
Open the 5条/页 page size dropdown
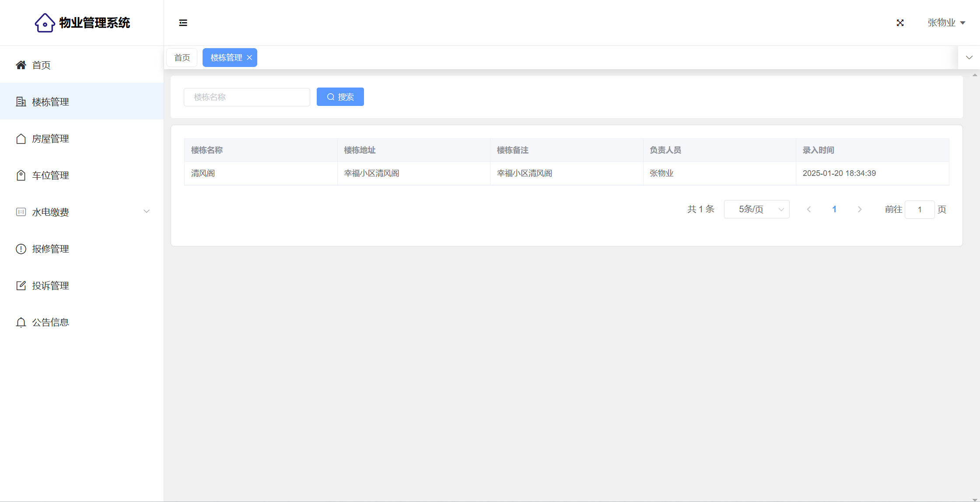(756, 209)
